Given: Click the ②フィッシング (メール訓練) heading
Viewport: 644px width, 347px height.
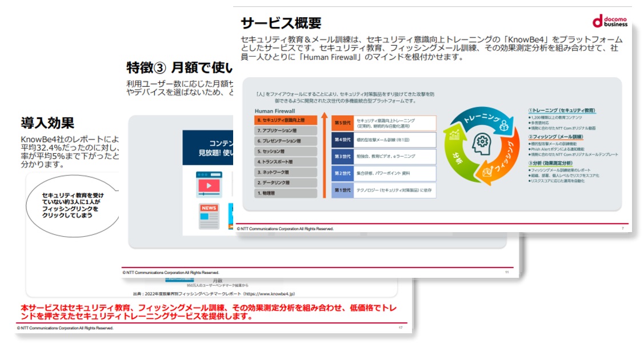Looking at the screenshot, I should pyautogui.click(x=555, y=137).
